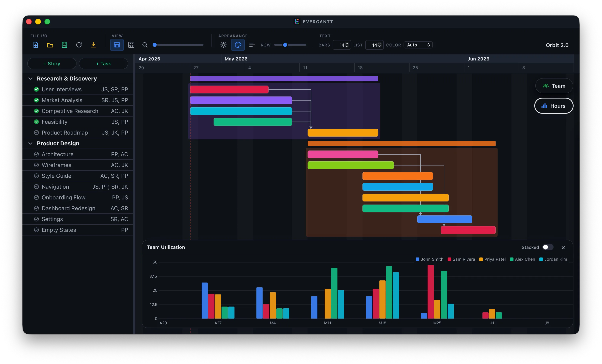This screenshot has height=364, width=602.
Task: Click the yellow download export icon
Action: click(x=93, y=45)
